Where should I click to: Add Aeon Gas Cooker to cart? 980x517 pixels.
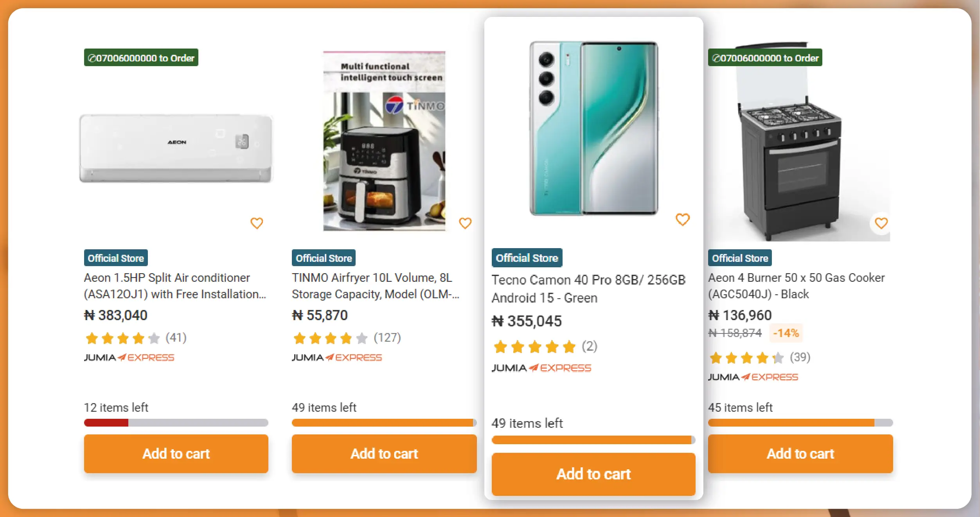[800, 454]
